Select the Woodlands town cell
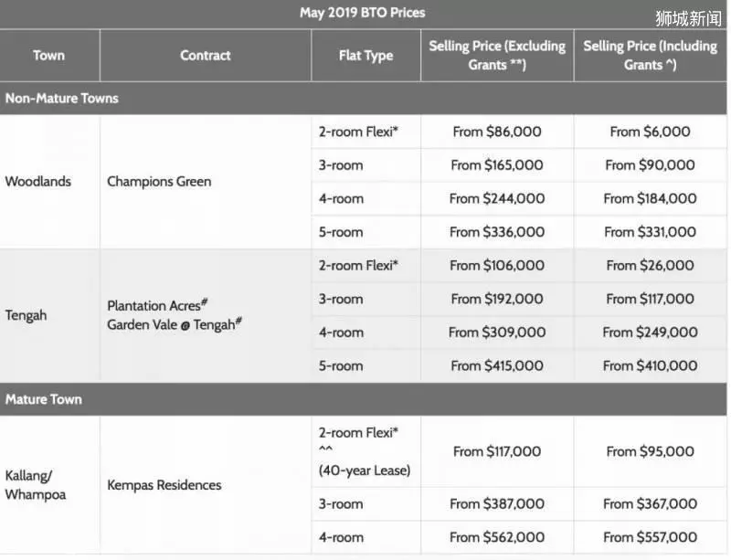The height and width of the screenshot is (560, 731). point(49,182)
